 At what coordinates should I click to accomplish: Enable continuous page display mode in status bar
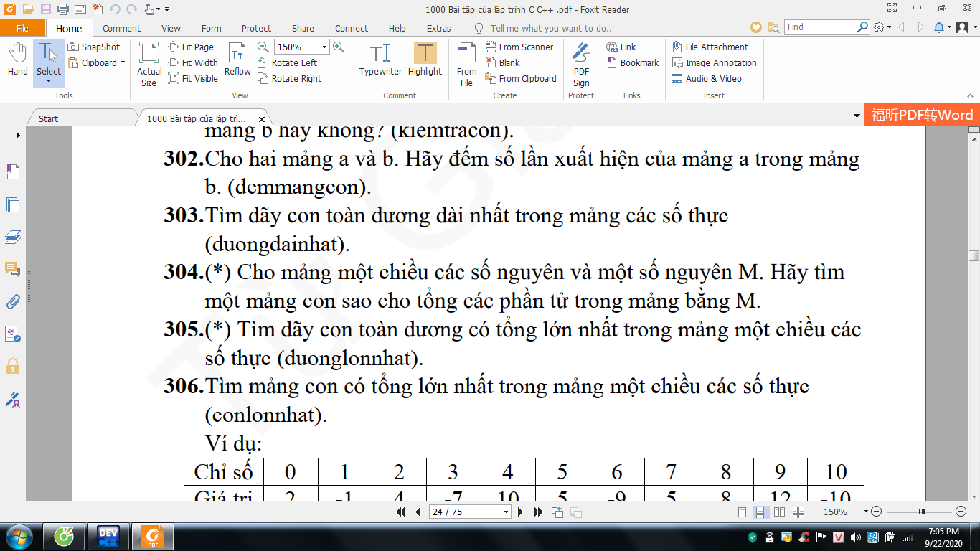pos(760,512)
